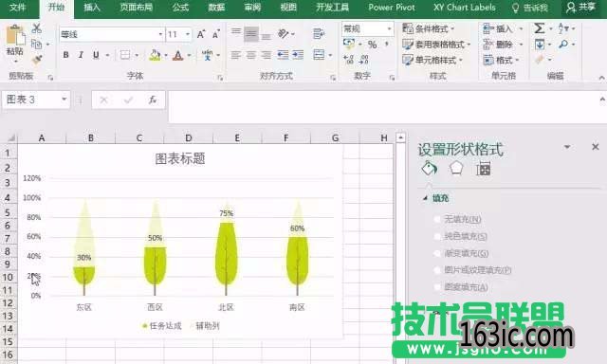Toggle bold formatting button
The height and width of the screenshot is (364, 607).
[x=65, y=55]
